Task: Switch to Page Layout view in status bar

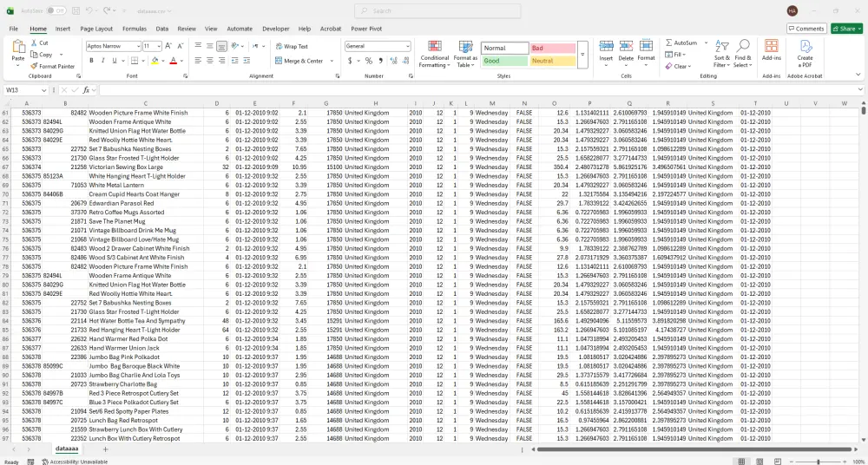Action: [x=759, y=462]
